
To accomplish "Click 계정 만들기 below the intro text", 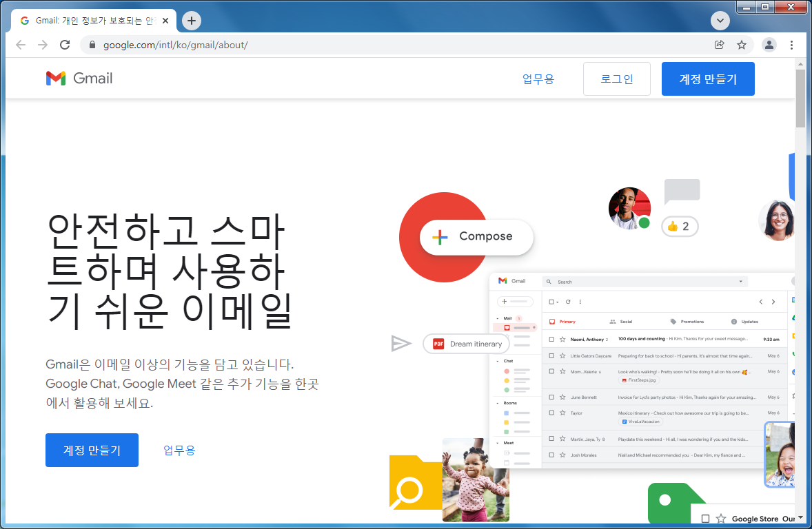I will coord(92,450).
